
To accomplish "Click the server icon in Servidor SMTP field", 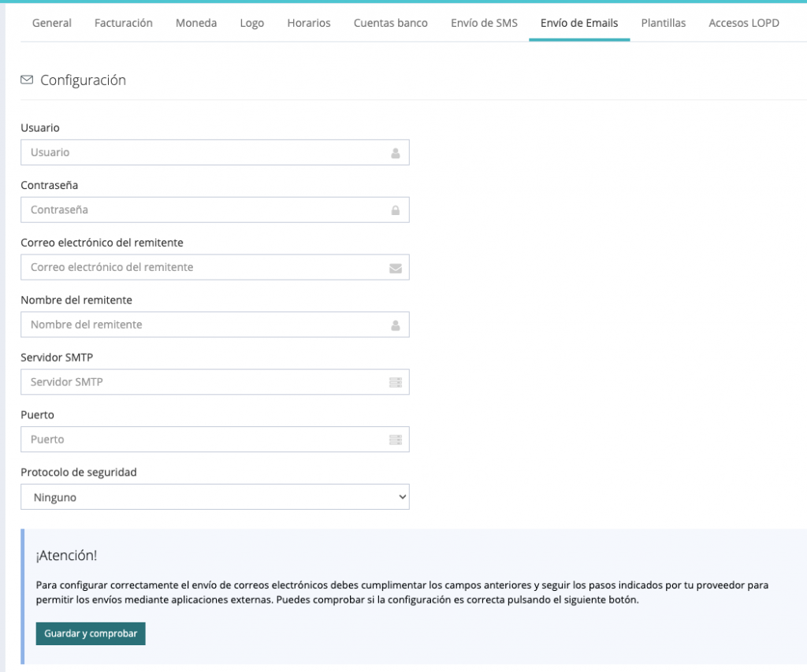I will (x=396, y=383).
